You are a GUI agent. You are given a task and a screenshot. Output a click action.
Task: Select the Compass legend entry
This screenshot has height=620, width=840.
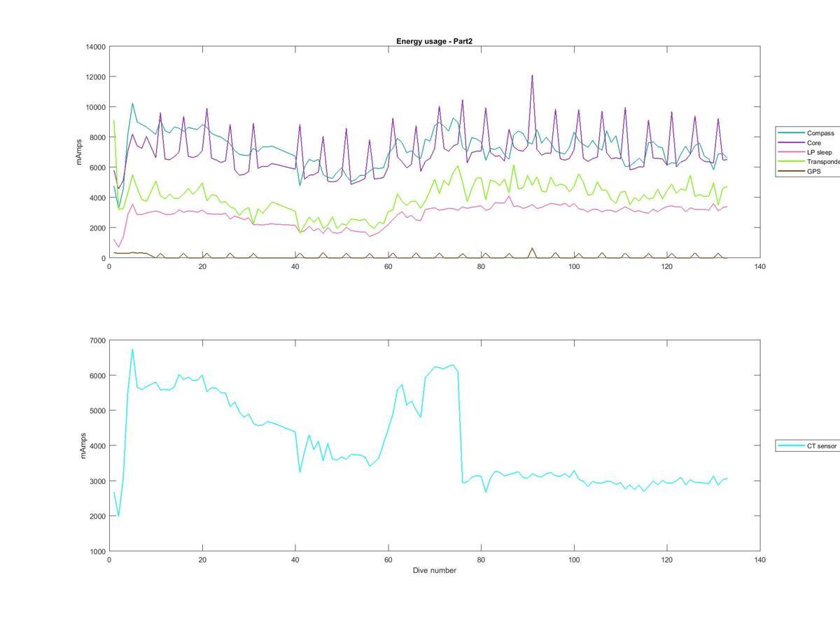click(x=808, y=133)
